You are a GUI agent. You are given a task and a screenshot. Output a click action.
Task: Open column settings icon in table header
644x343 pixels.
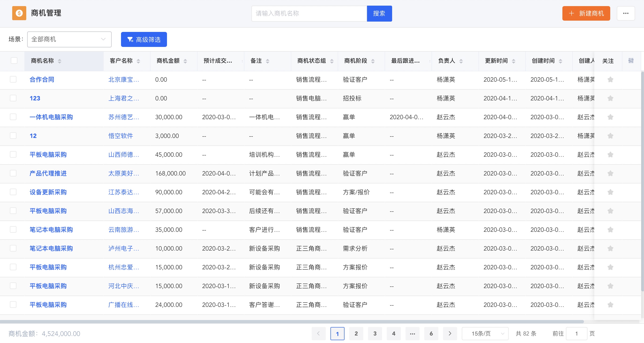(x=631, y=61)
